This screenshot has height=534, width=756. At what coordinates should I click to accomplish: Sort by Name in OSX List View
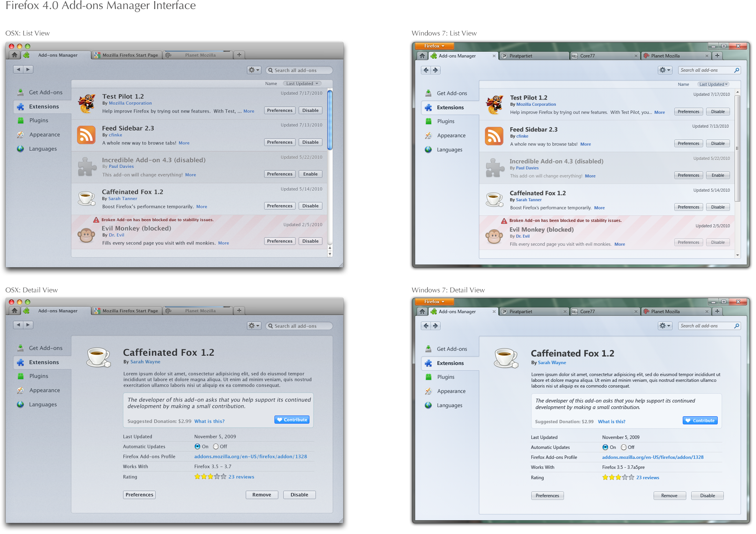[x=271, y=84]
